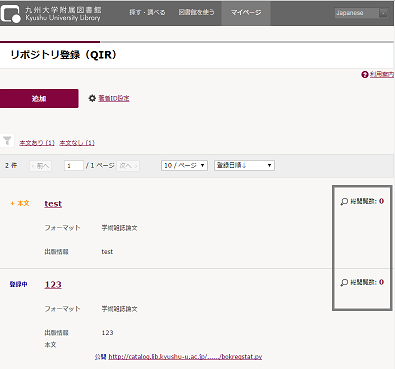Click the filter funnel icon

pos(7,141)
